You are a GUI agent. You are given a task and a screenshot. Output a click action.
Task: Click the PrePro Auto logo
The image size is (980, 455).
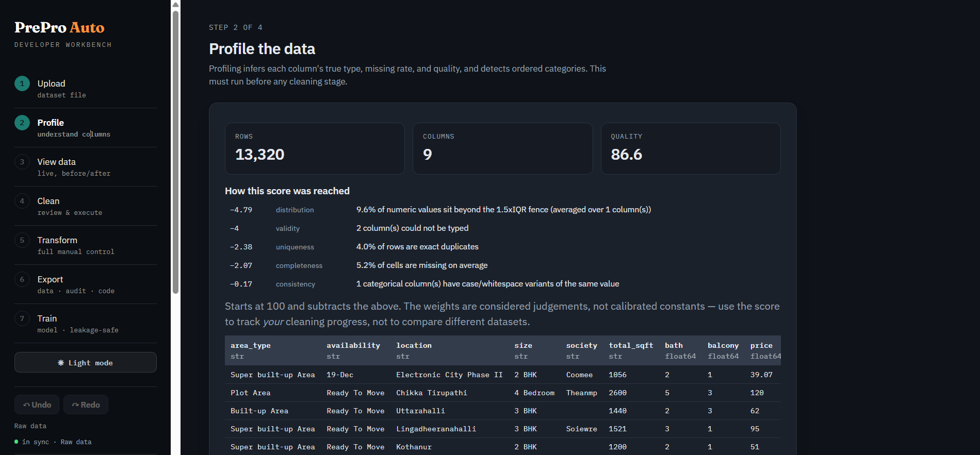[59, 27]
